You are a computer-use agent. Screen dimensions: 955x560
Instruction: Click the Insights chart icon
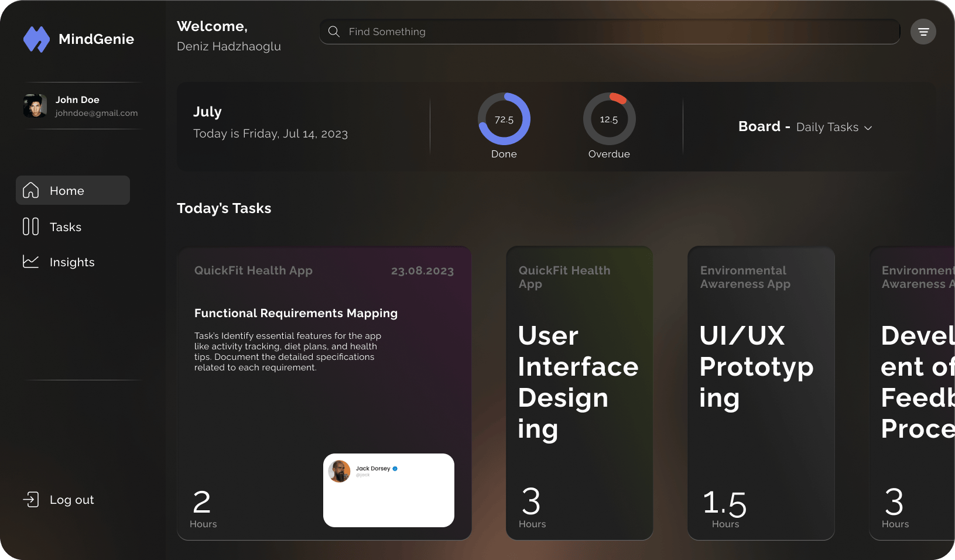pyautogui.click(x=30, y=262)
